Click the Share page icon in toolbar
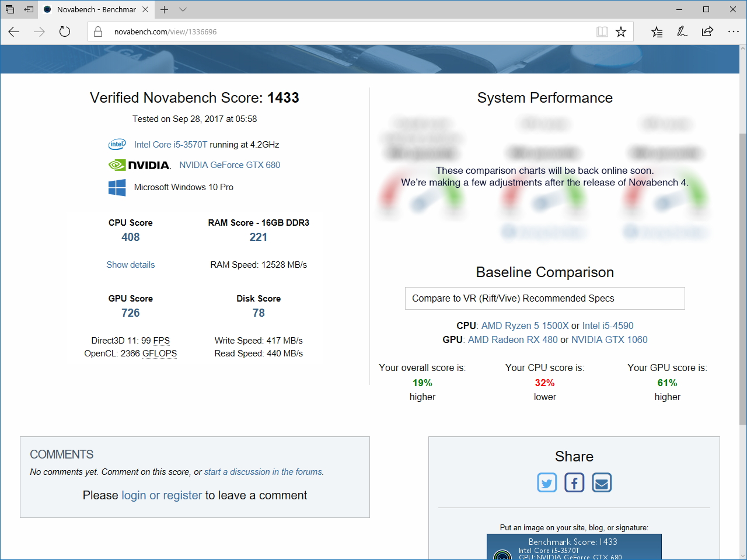The image size is (747, 560). tap(707, 32)
